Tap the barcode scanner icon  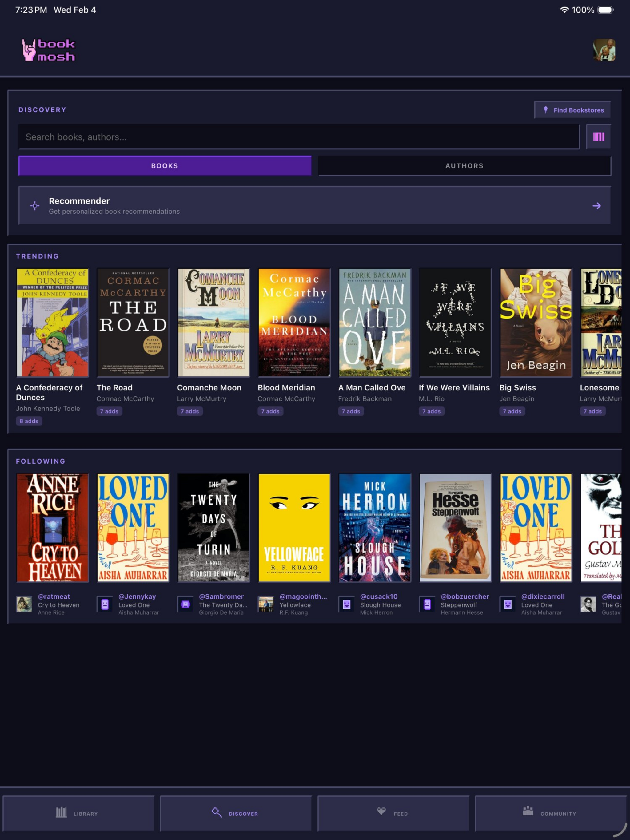click(x=598, y=137)
